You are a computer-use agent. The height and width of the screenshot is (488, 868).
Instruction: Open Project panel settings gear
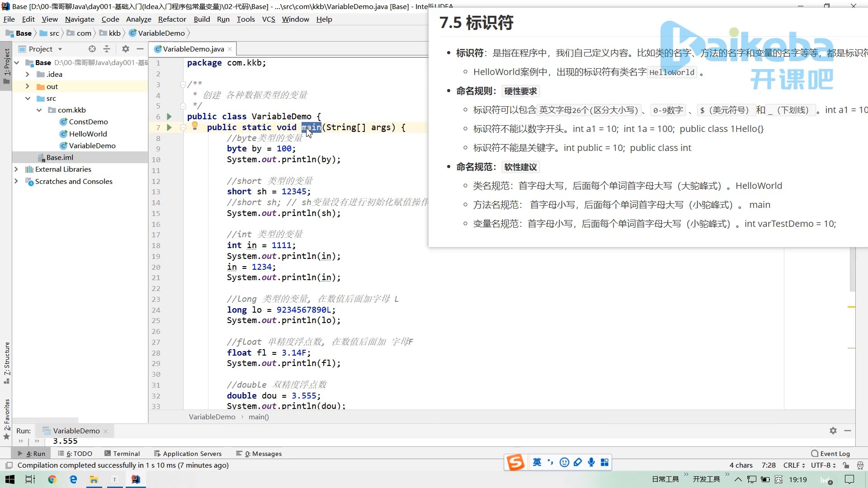click(x=126, y=49)
